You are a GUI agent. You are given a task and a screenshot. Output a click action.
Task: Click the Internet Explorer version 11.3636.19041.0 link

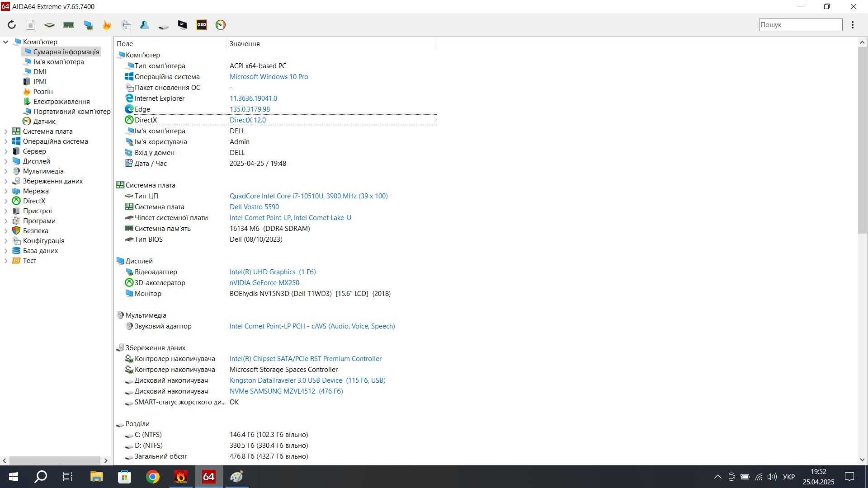(253, 99)
